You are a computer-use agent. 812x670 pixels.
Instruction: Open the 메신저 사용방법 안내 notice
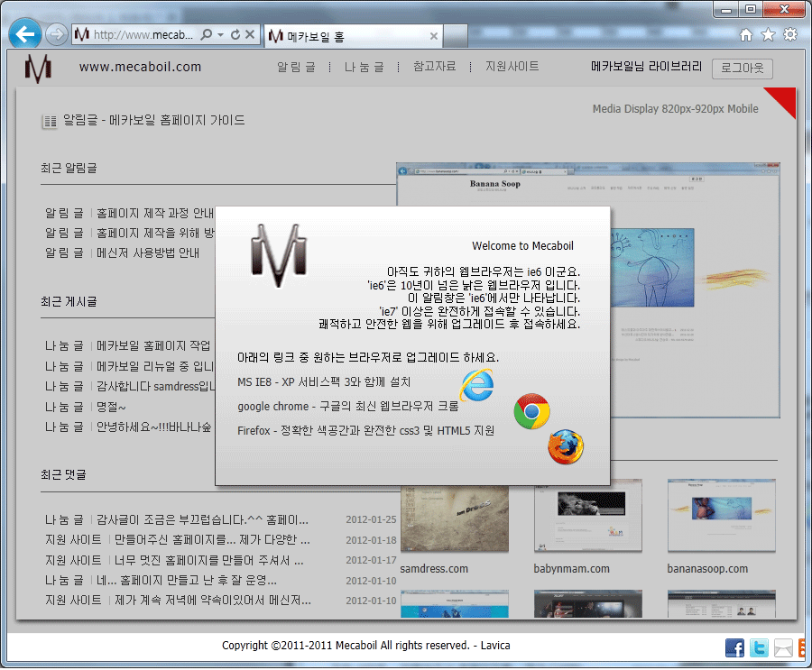click(x=148, y=253)
